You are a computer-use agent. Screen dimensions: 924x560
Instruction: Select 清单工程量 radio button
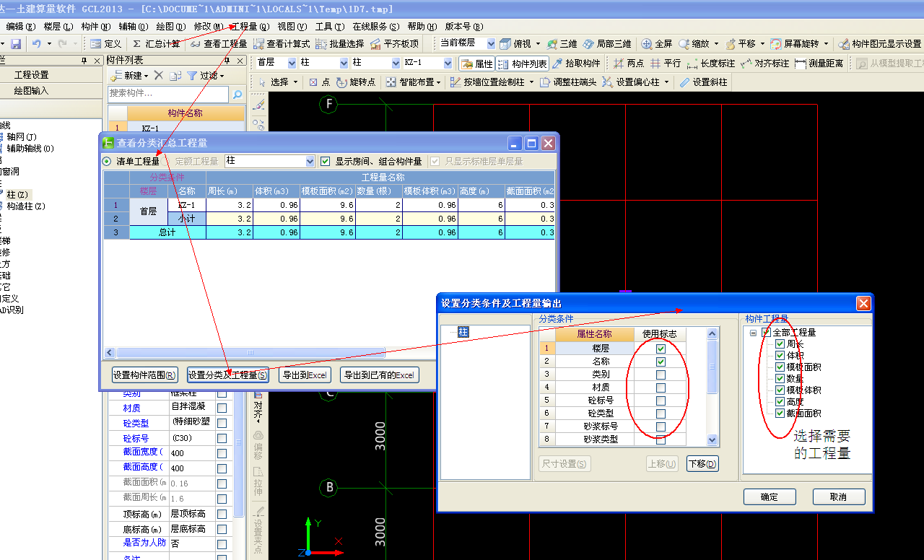pyautogui.click(x=107, y=162)
